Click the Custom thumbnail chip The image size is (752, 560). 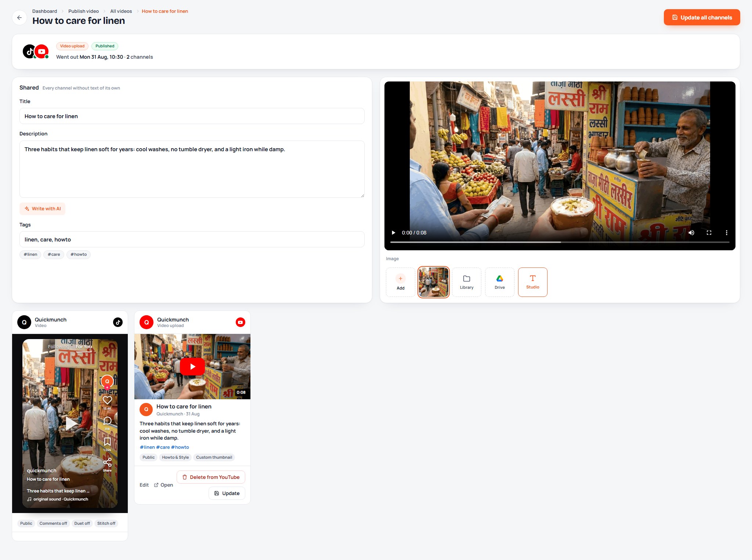tap(214, 457)
